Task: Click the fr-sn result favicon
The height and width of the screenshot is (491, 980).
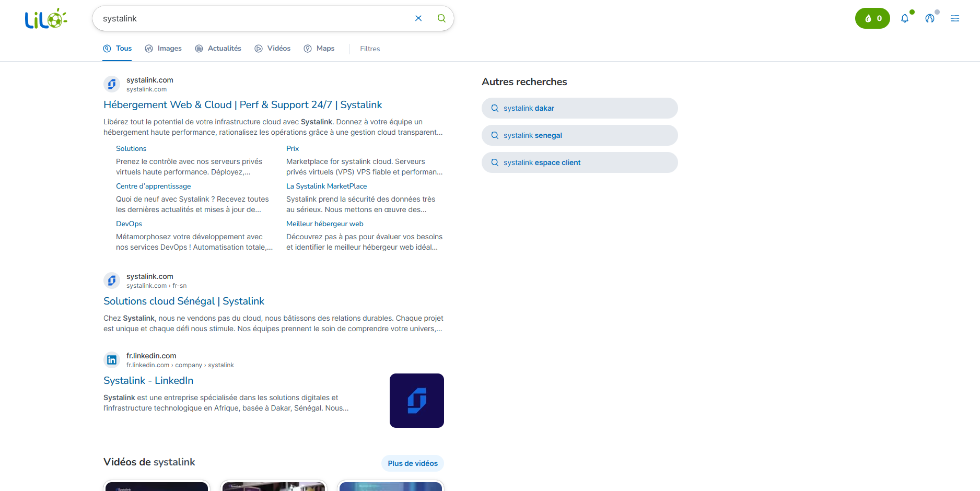Action: tap(112, 280)
